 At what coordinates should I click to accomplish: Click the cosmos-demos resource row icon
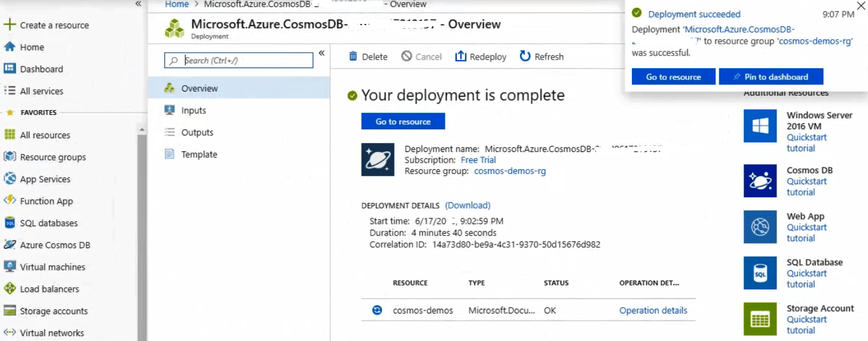point(377,310)
